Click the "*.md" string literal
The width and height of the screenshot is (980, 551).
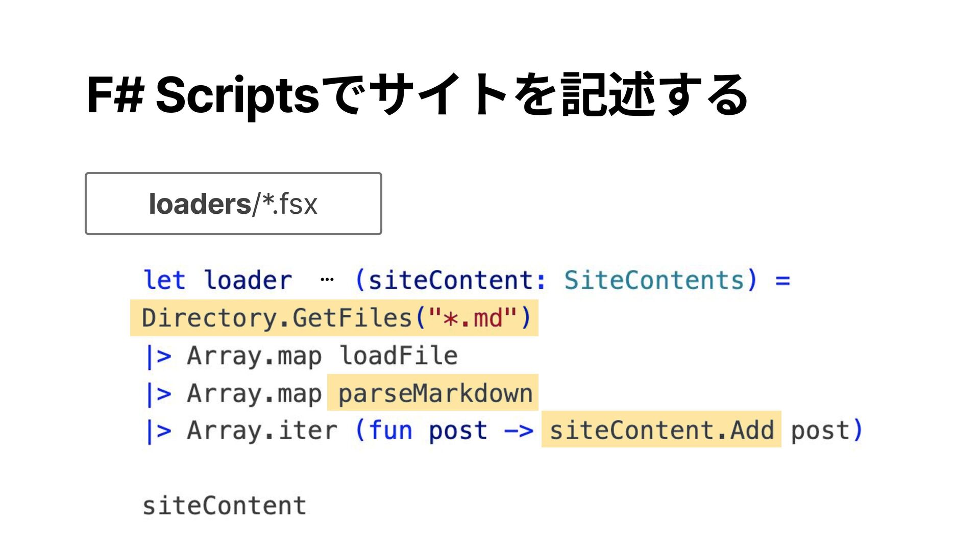pos(473,318)
